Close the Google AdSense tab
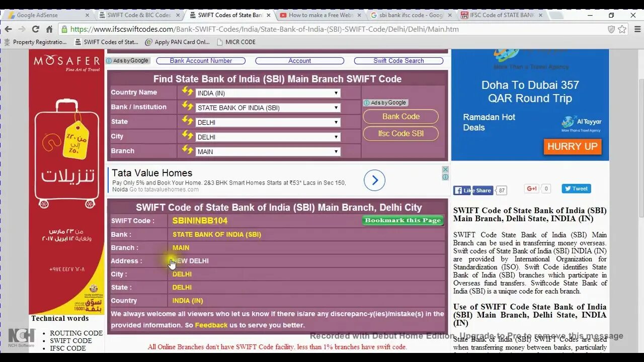This screenshot has height=362, width=644. click(x=87, y=15)
